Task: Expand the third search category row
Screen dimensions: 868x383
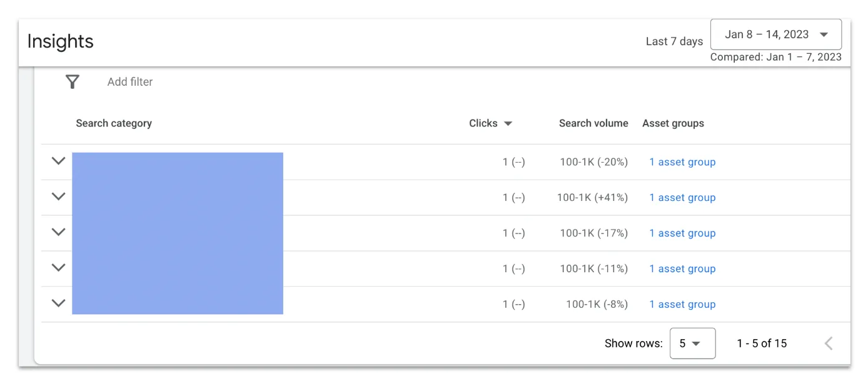Action: (x=58, y=232)
